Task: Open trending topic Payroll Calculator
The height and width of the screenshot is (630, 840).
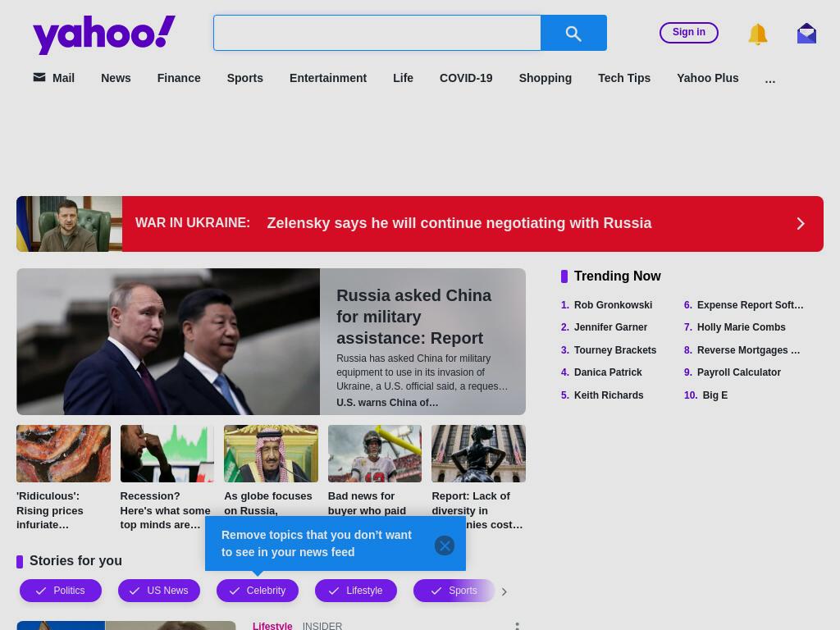Action: (x=739, y=372)
